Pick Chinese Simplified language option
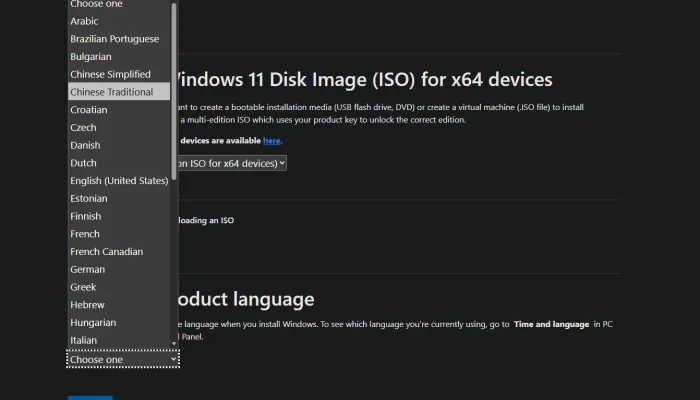This screenshot has width=700, height=400. click(x=119, y=74)
